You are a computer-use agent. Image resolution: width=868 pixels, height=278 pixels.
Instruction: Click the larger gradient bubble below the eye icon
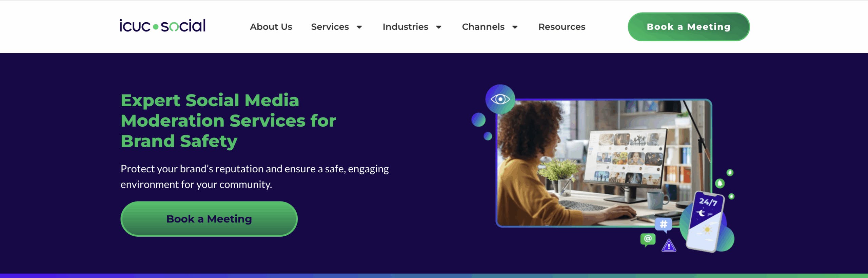tap(478, 120)
